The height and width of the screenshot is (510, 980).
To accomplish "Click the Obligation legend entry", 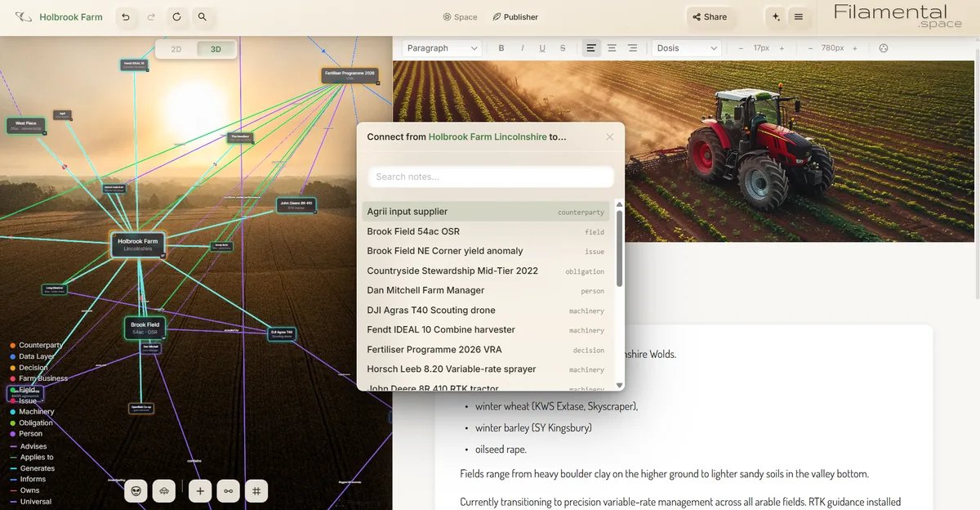I will point(31,423).
